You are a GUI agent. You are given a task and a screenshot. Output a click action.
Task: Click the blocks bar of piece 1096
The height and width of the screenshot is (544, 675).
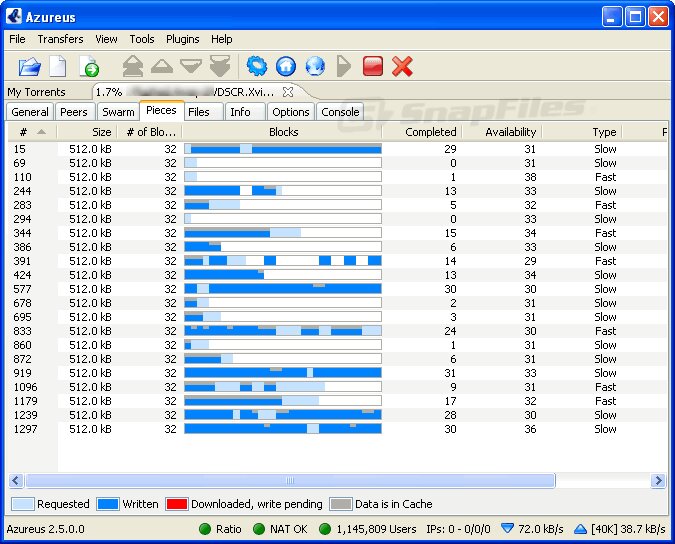point(283,387)
